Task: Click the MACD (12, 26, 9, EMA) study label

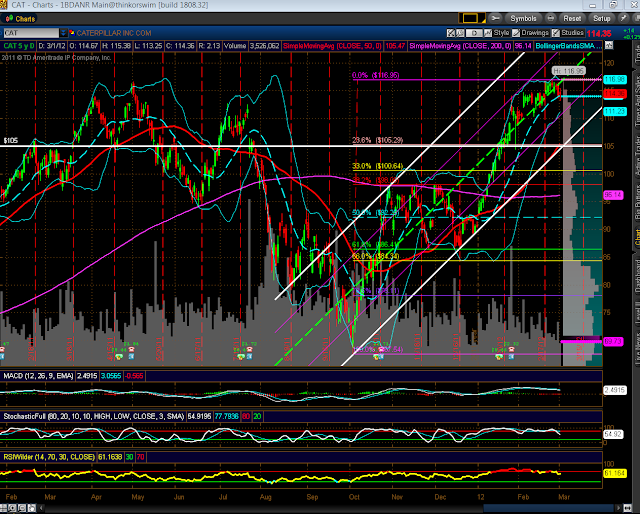Action: tap(38, 376)
